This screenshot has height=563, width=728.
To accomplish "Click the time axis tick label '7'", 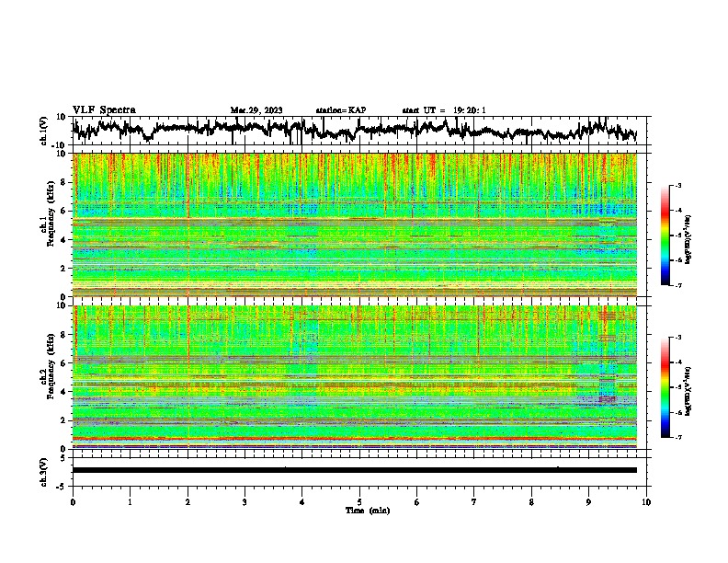I will pyautogui.click(x=474, y=502).
